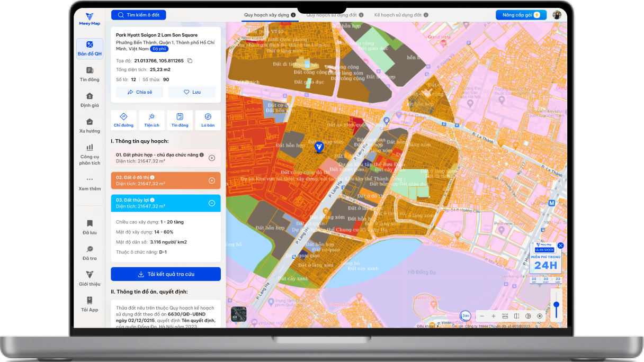Share the parcel with Chia sẻ

(140, 92)
